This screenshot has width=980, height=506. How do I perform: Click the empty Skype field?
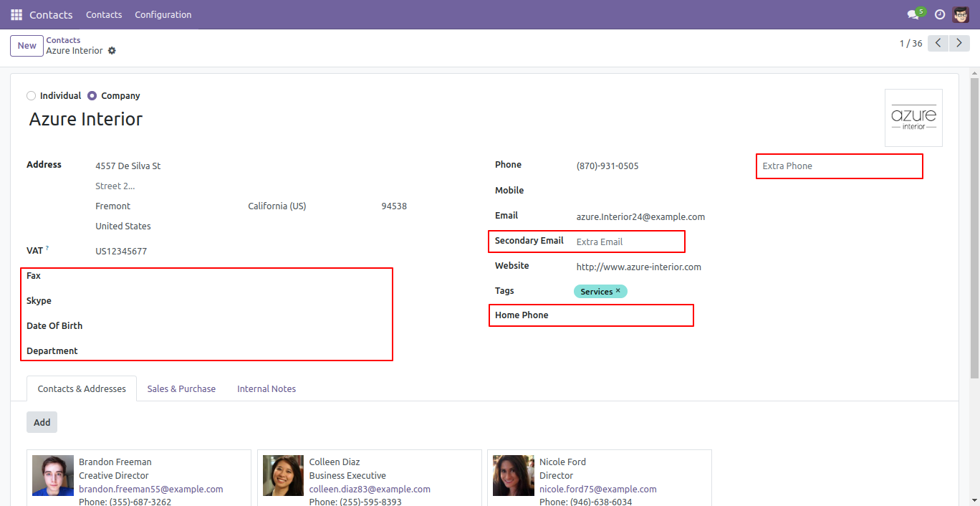pyautogui.click(x=244, y=301)
